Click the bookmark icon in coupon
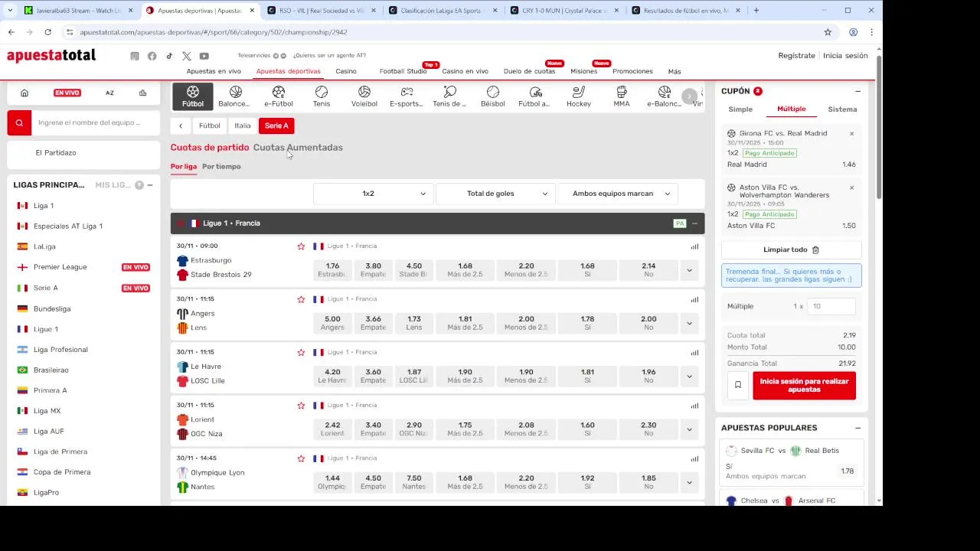Image resolution: width=980 pixels, height=551 pixels. coord(738,385)
